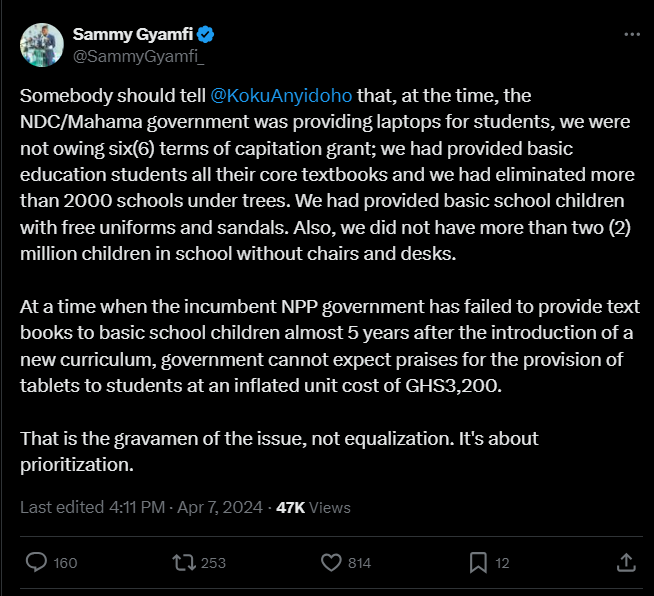The image size is (654, 596).
Task: Share the post via the share icon
Action: 626,562
